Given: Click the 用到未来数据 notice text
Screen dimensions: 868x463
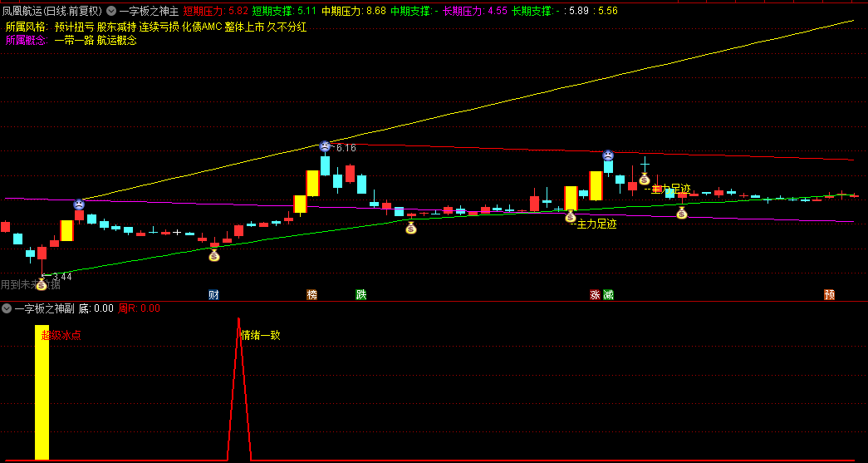Looking at the screenshot, I should click(30, 284).
